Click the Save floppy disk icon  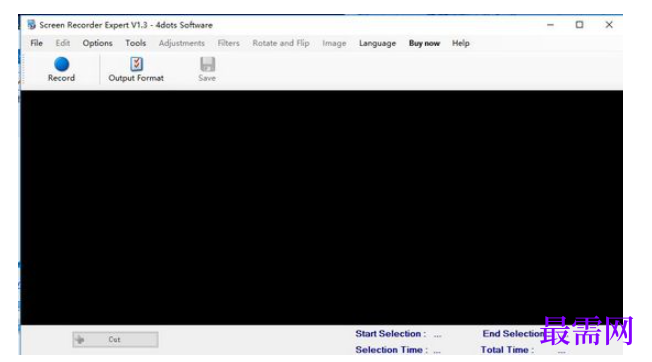pyautogui.click(x=207, y=64)
